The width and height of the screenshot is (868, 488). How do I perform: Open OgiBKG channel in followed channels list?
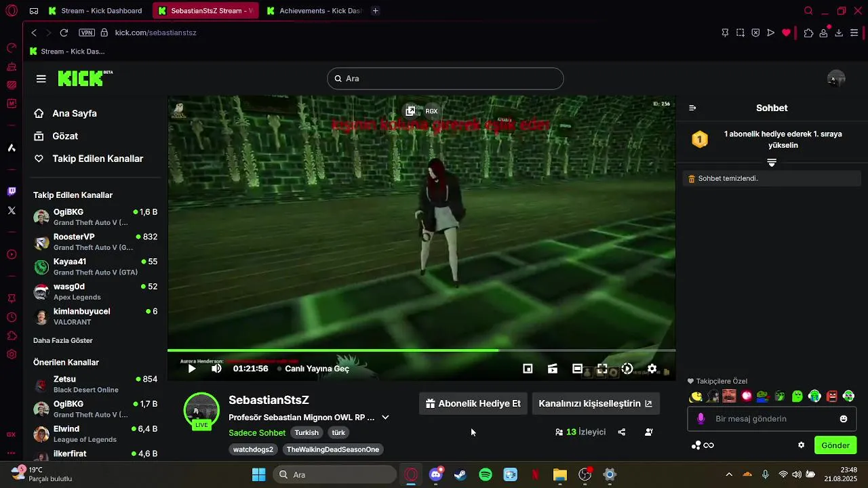[x=95, y=217]
